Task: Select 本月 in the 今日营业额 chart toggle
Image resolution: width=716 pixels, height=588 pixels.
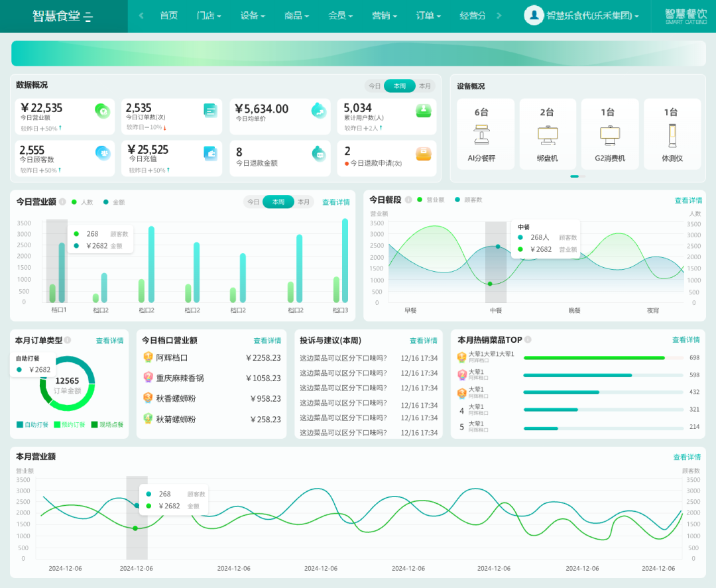Action: [x=303, y=202]
